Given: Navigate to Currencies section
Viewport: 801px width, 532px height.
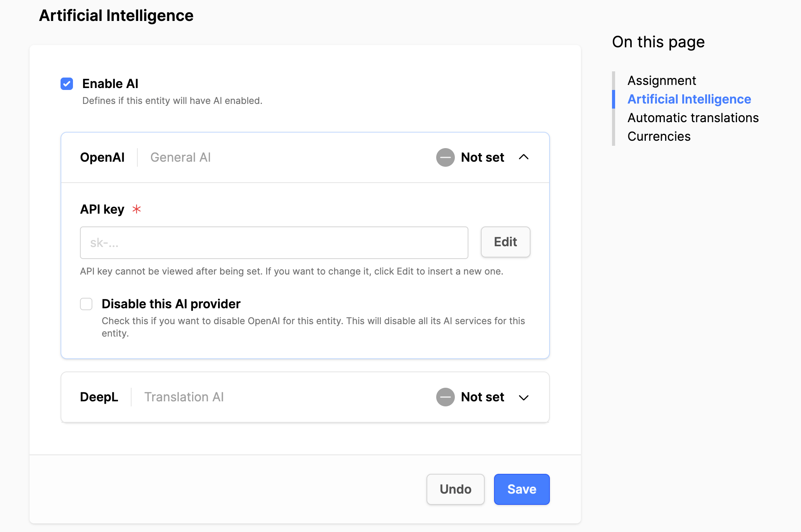Looking at the screenshot, I should pyautogui.click(x=659, y=136).
